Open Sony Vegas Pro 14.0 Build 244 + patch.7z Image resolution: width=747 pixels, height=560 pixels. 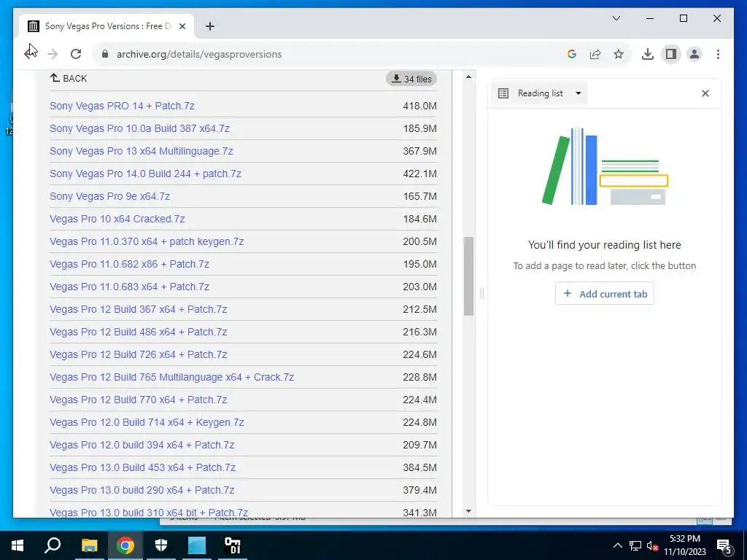(145, 174)
